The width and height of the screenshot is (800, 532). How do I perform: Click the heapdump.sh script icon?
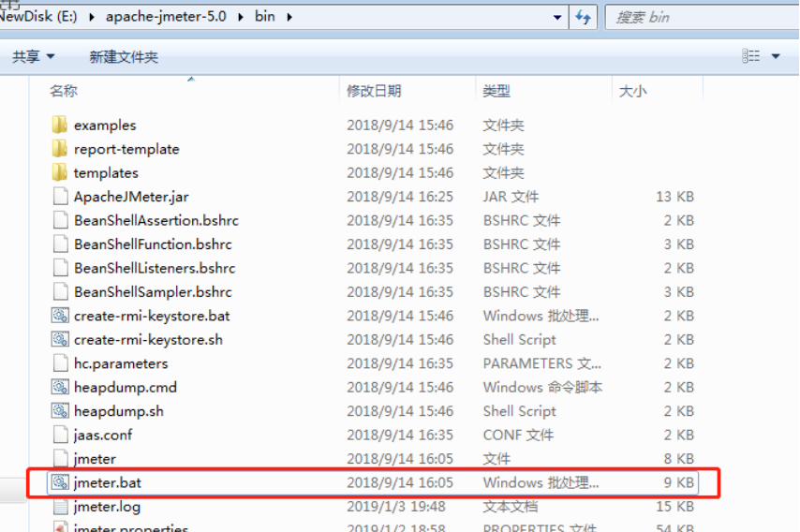(x=60, y=410)
